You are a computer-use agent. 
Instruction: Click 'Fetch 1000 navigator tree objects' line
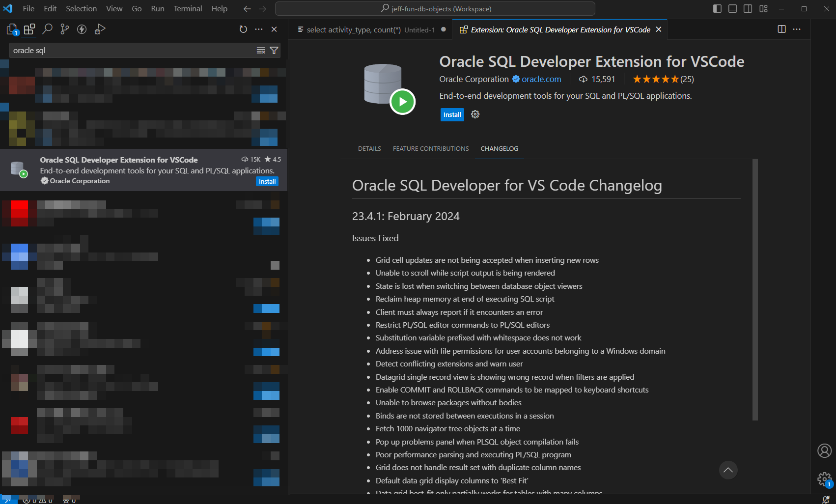point(448,429)
